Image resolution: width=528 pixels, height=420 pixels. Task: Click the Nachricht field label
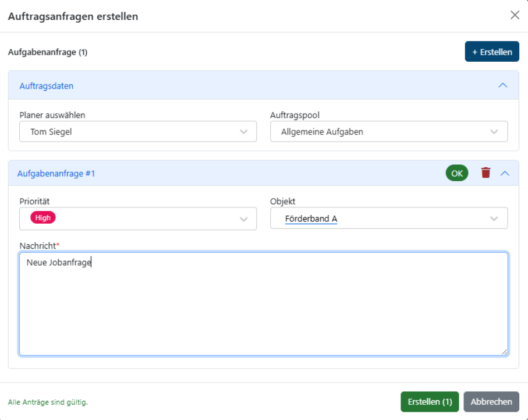39,246
